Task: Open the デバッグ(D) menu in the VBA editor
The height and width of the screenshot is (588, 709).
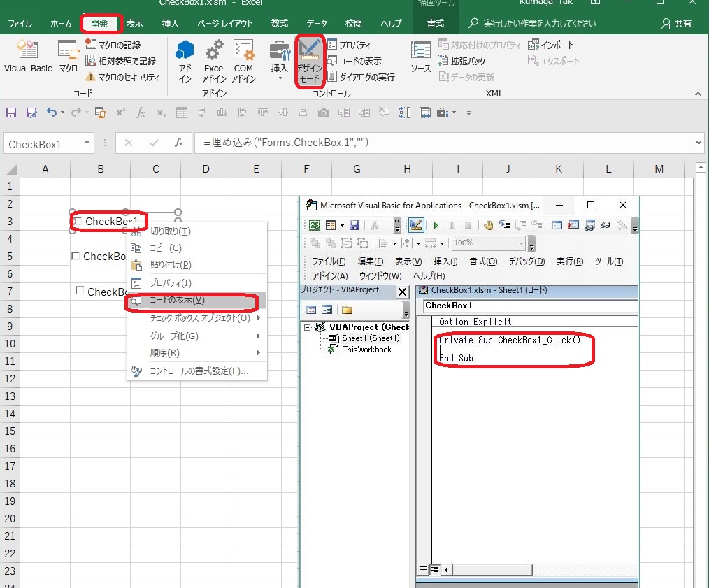Action: (x=527, y=261)
